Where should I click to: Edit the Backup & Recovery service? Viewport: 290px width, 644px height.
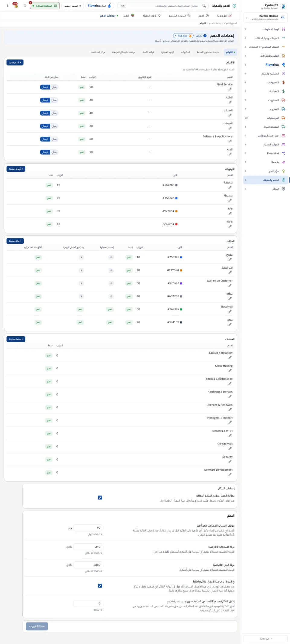[x=230, y=357]
